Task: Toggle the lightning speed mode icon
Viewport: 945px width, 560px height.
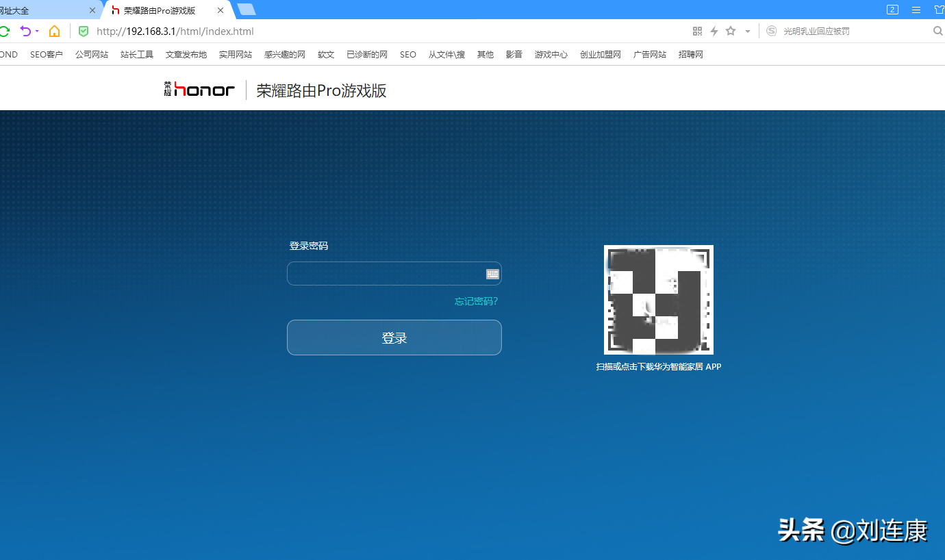Action: pyautogui.click(x=714, y=31)
